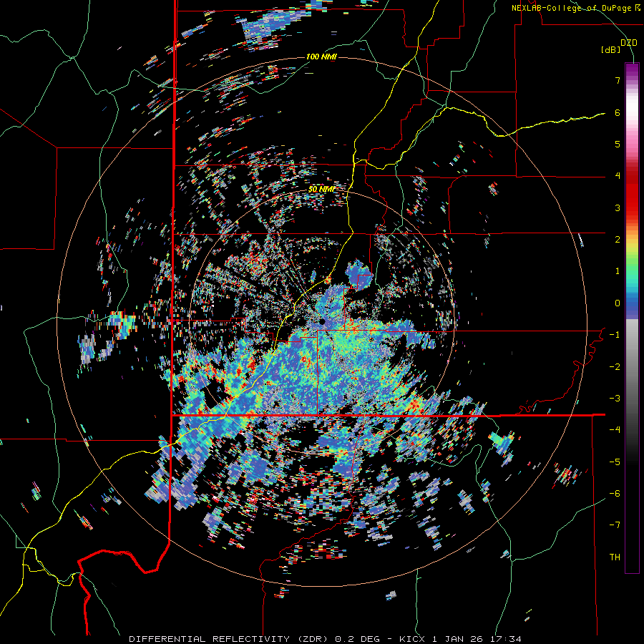Click the 100 NMI range ring label
Viewport: 644px width, 644px height.
pos(321,57)
